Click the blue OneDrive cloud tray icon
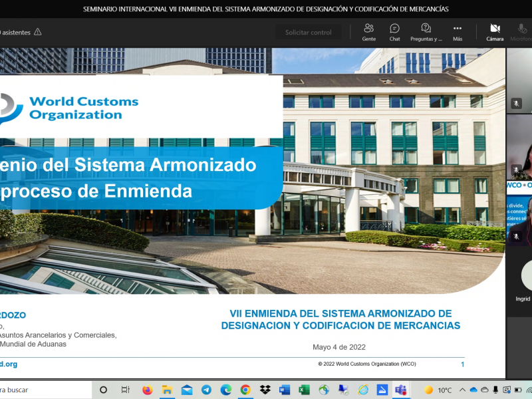The width and height of the screenshot is (532, 399). pos(473,390)
